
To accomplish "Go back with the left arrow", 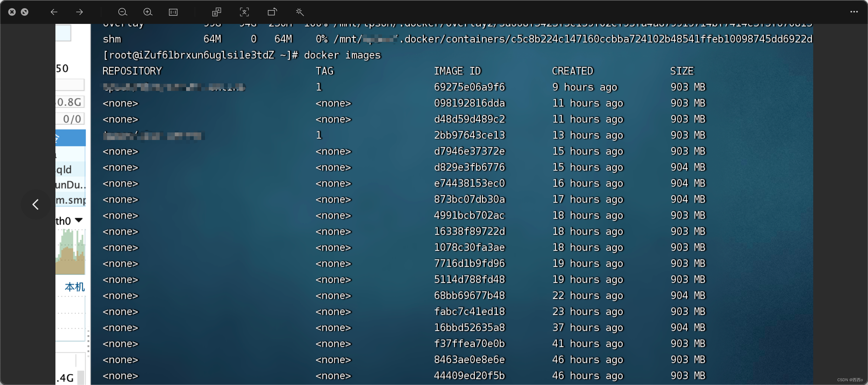I will 54,12.
